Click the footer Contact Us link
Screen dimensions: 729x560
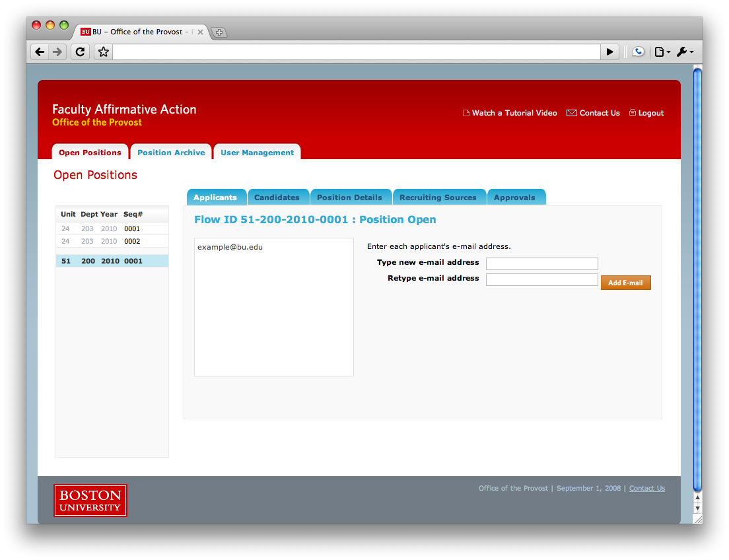(x=646, y=489)
